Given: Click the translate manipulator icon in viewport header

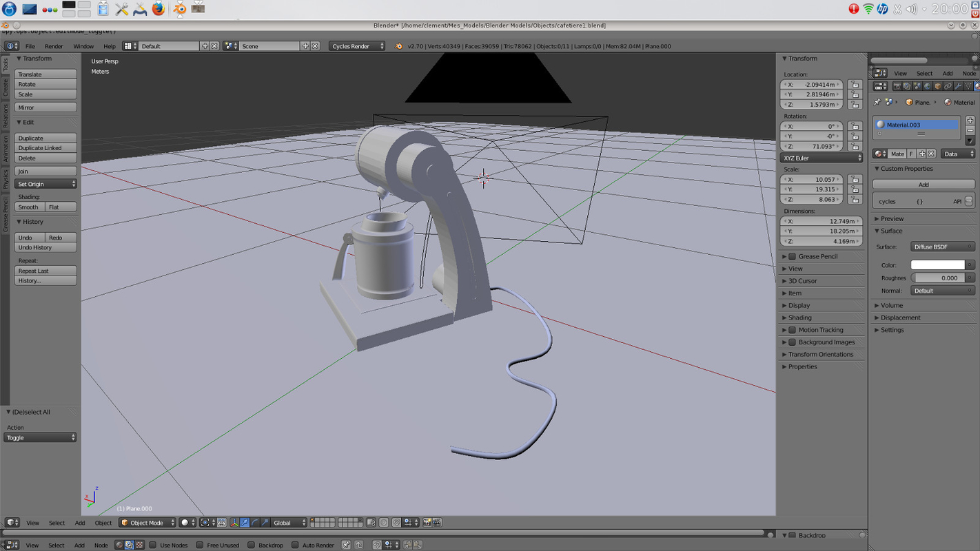Looking at the screenshot, I should click(245, 522).
